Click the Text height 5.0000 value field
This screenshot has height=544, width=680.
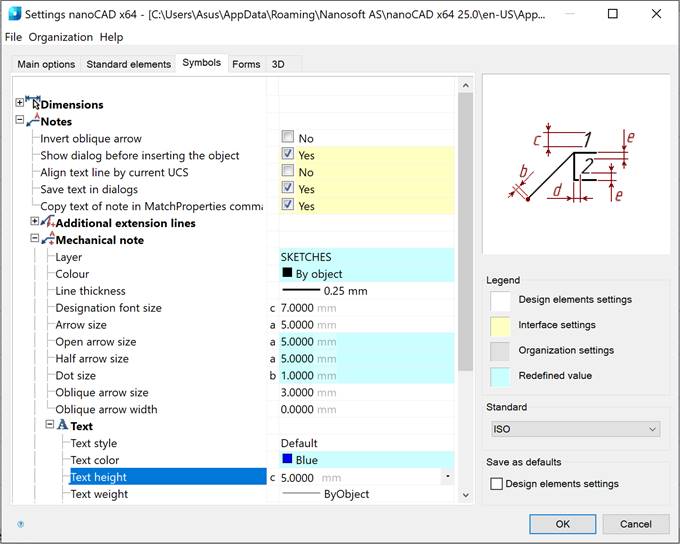[360, 478]
